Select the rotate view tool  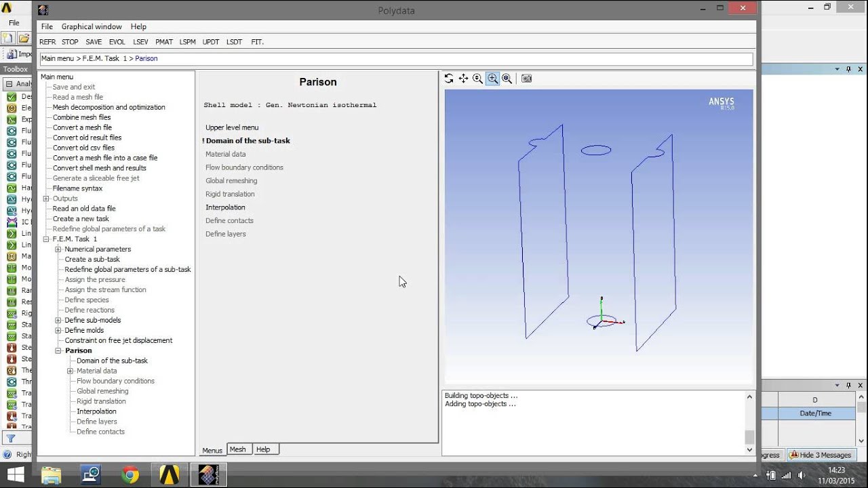(449, 79)
